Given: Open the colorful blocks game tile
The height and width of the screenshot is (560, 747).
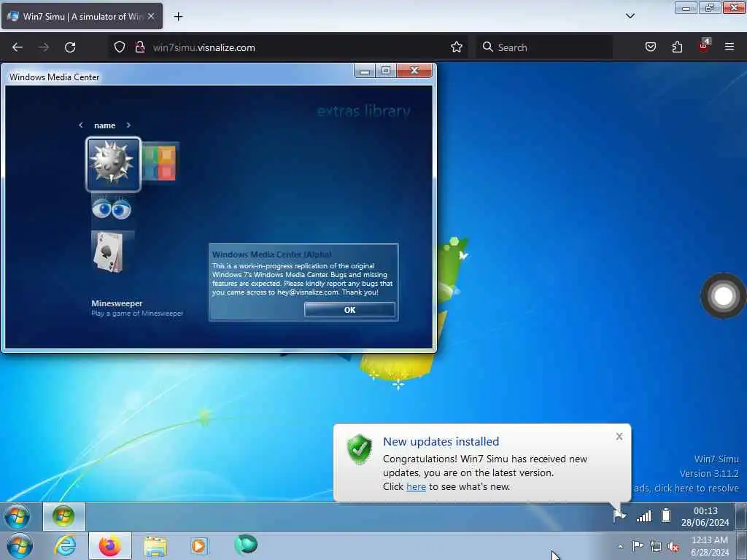Looking at the screenshot, I should (161, 163).
